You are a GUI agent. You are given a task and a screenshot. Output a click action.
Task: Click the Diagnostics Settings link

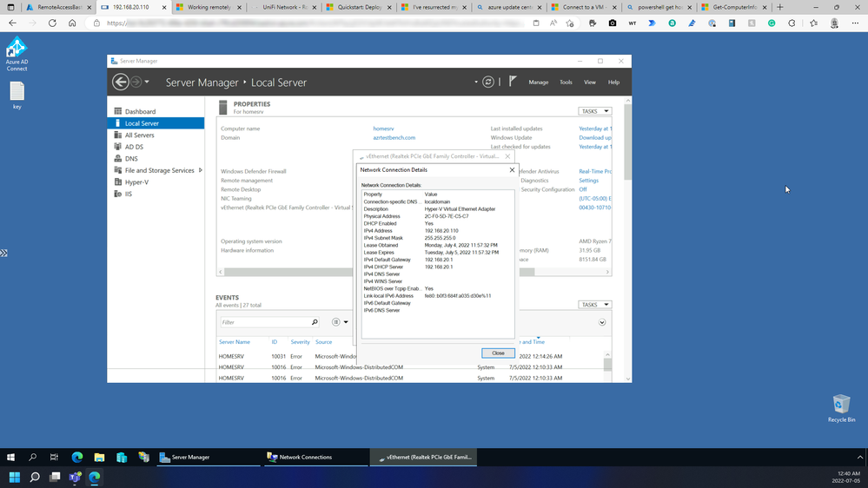pyautogui.click(x=588, y=181)
